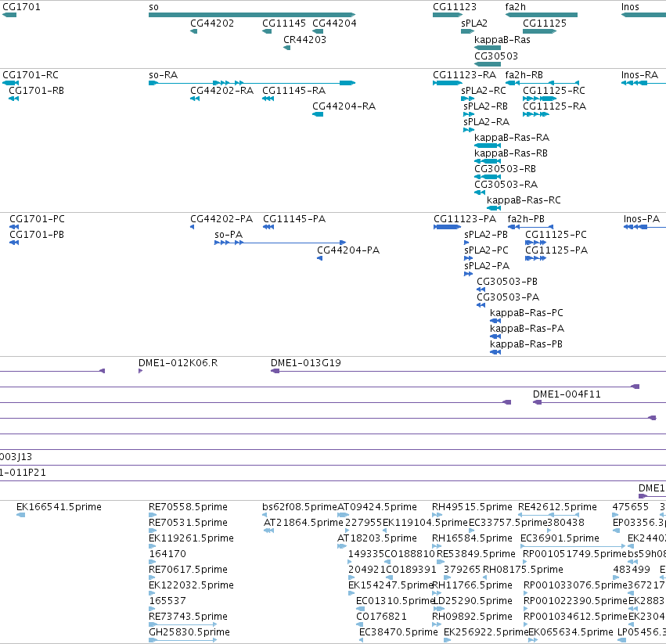This screenshot has width=666, height=644.
Task: Select protein CG11145-PA
Action: (294, 219)
